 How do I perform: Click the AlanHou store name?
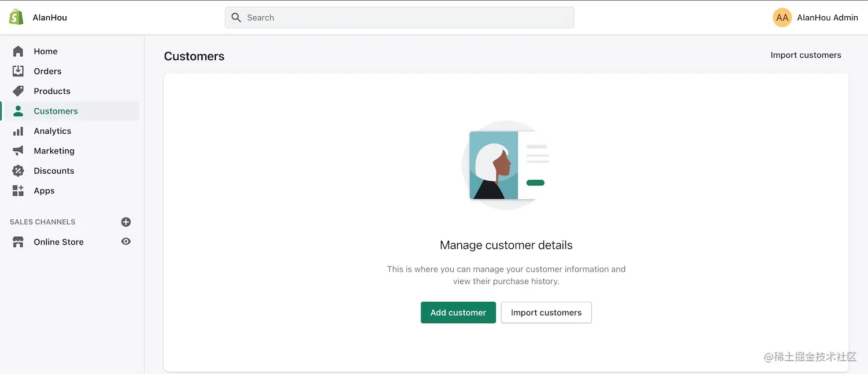click(x=49, y=17)
